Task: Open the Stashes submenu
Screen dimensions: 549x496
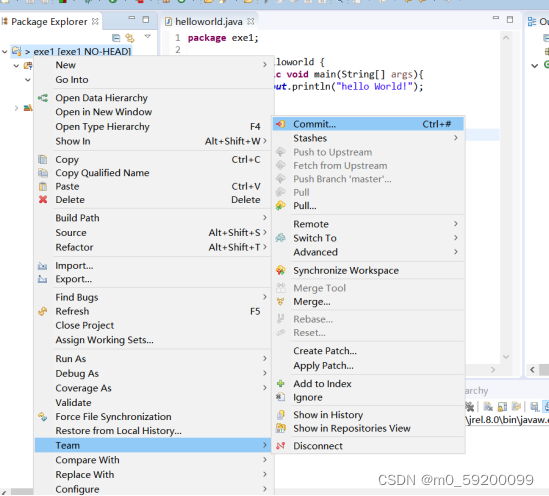Action: click(x=368, y=138)
